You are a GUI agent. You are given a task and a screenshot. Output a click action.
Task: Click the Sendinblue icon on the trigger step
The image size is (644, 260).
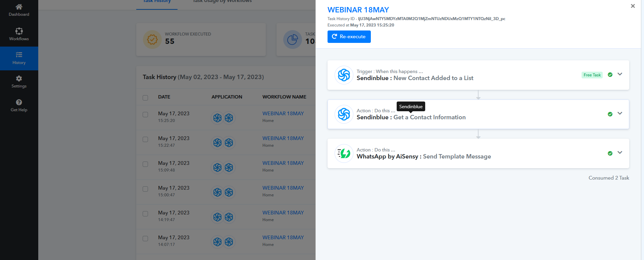pyautogui.click(x=344, y=75)
